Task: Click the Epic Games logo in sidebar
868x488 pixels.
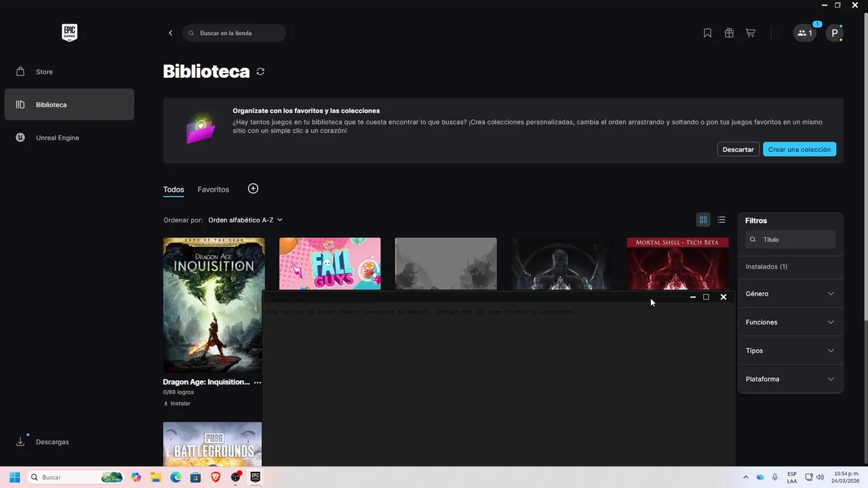Action: [x=69, y=33]
